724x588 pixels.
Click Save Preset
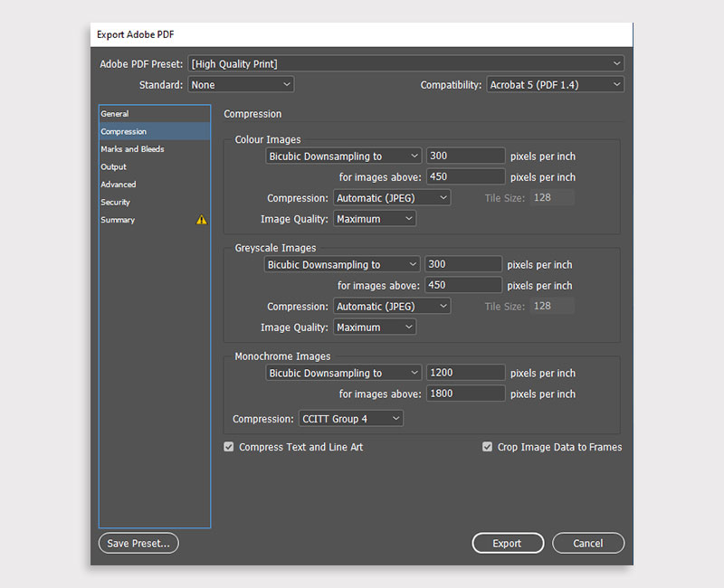(138, 543)
